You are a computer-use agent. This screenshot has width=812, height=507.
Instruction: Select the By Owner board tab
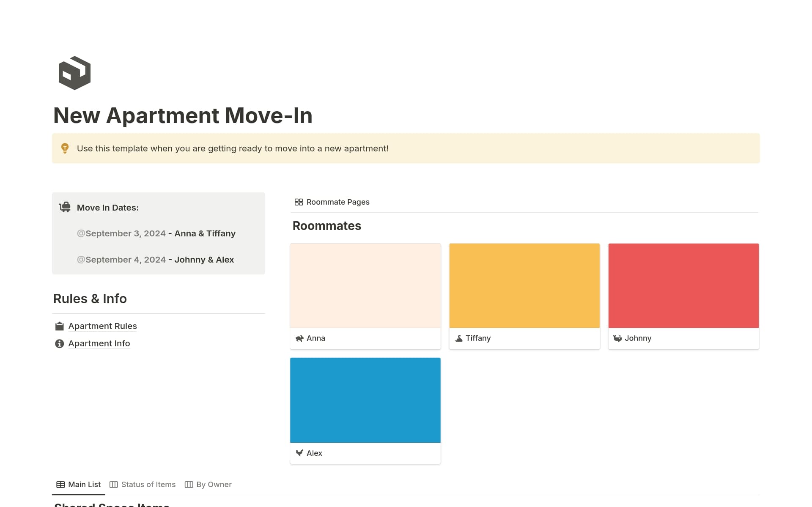(208, 485)
